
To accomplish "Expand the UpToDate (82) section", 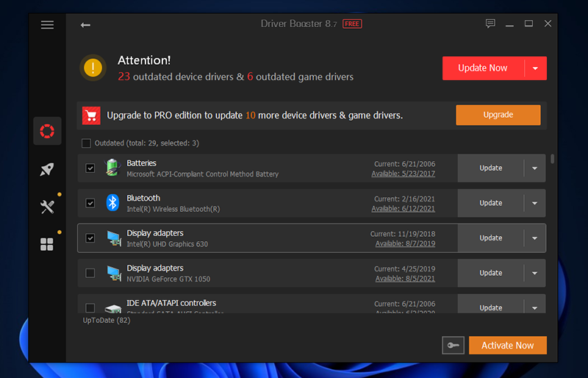I will [x=107, y=321].
